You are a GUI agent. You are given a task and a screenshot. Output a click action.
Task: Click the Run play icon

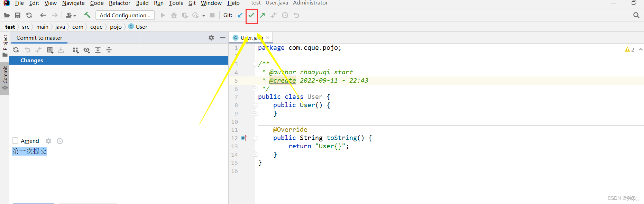(x=163, y=15)
